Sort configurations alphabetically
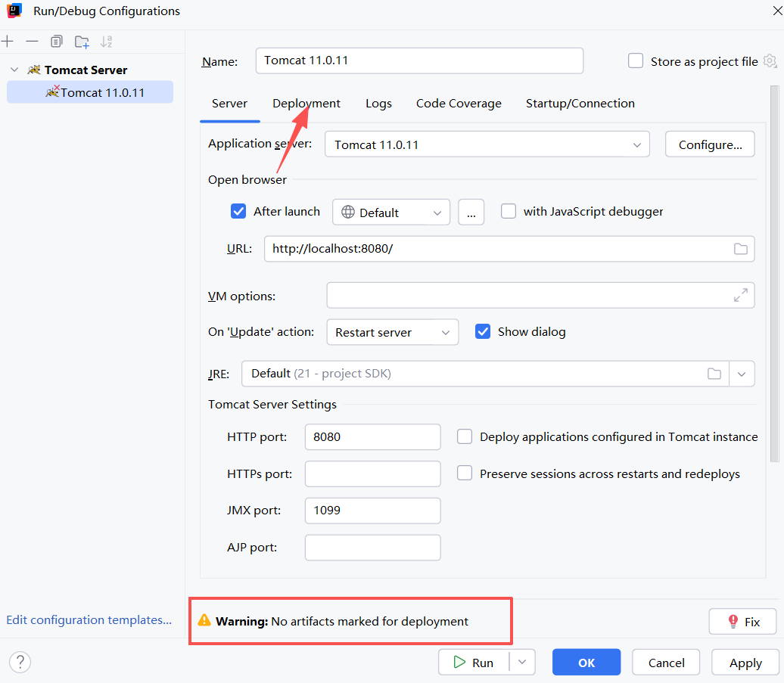 click(106, 42)
